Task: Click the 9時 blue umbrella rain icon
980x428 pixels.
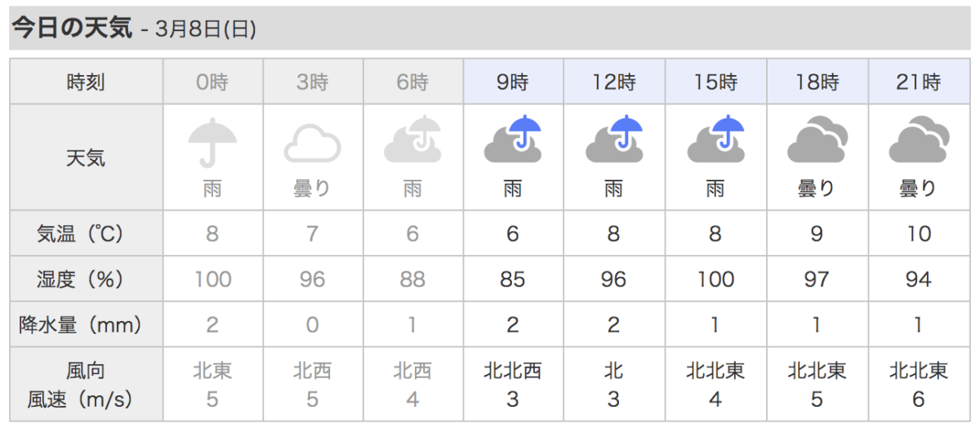Action: click(x=513, y=140)
